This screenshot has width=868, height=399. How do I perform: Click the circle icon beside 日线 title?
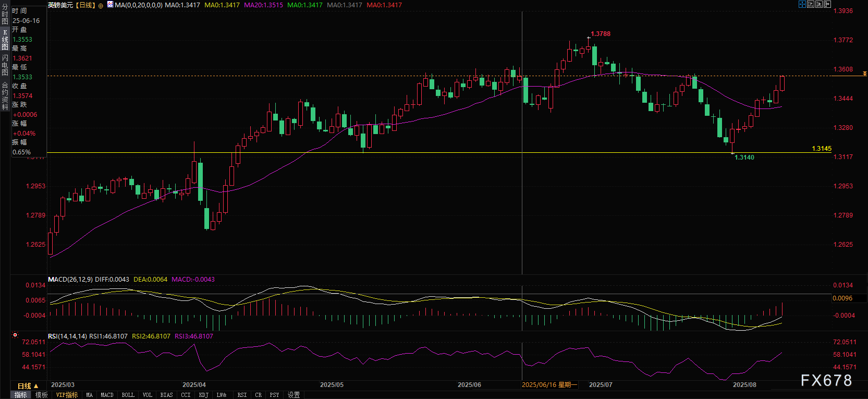101,5
